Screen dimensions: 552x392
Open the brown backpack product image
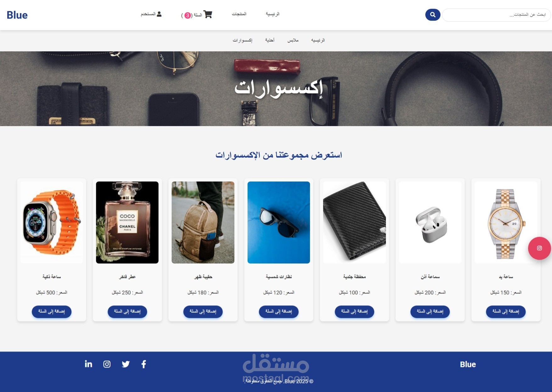203,222
